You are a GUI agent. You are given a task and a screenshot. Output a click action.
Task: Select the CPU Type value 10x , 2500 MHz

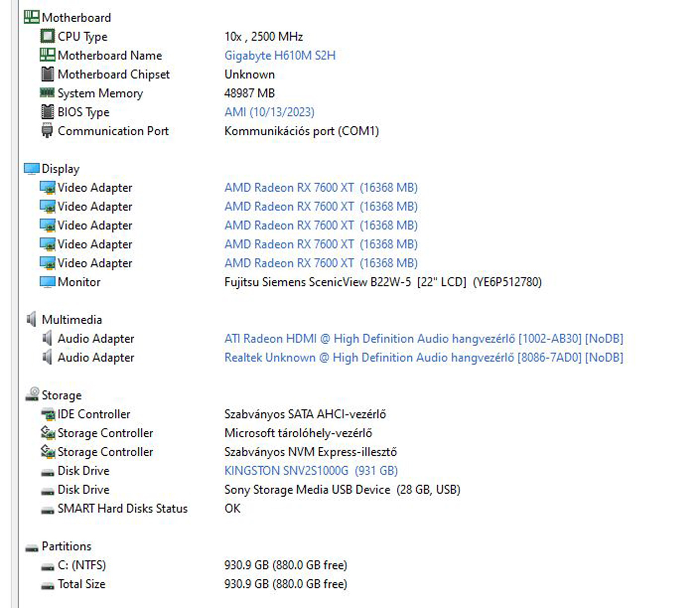[263, 36]
